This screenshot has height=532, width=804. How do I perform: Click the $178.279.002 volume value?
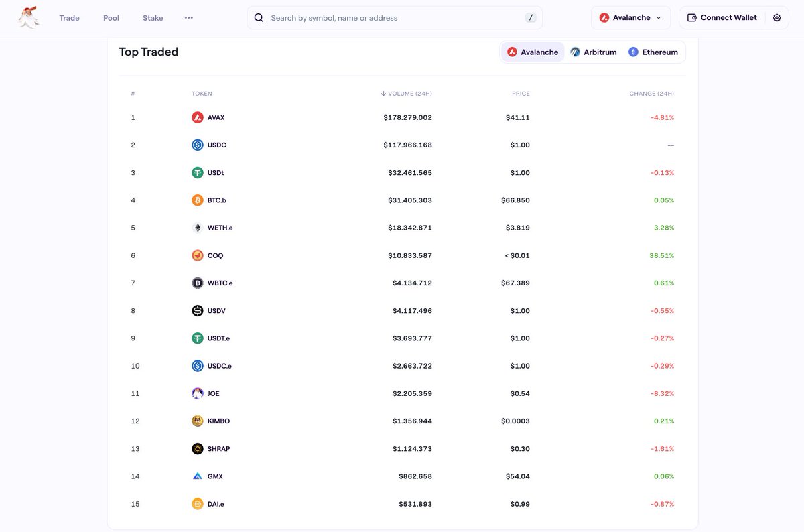click(408, 117)
